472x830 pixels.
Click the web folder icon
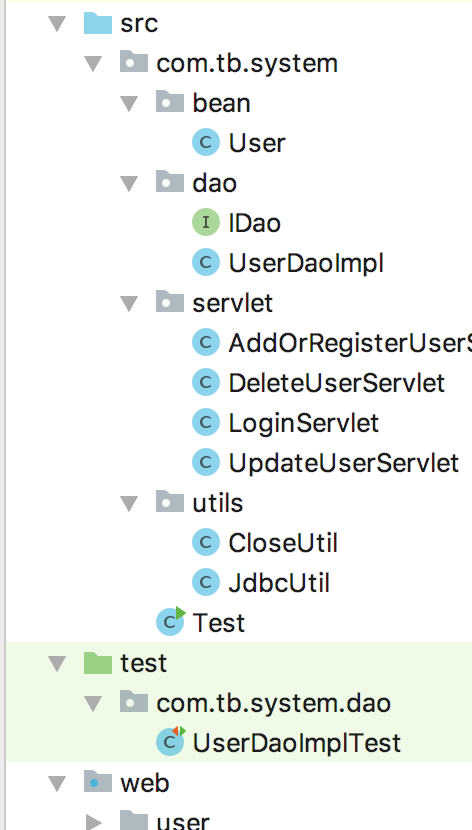pyautogui.click(x=98, y=782)
